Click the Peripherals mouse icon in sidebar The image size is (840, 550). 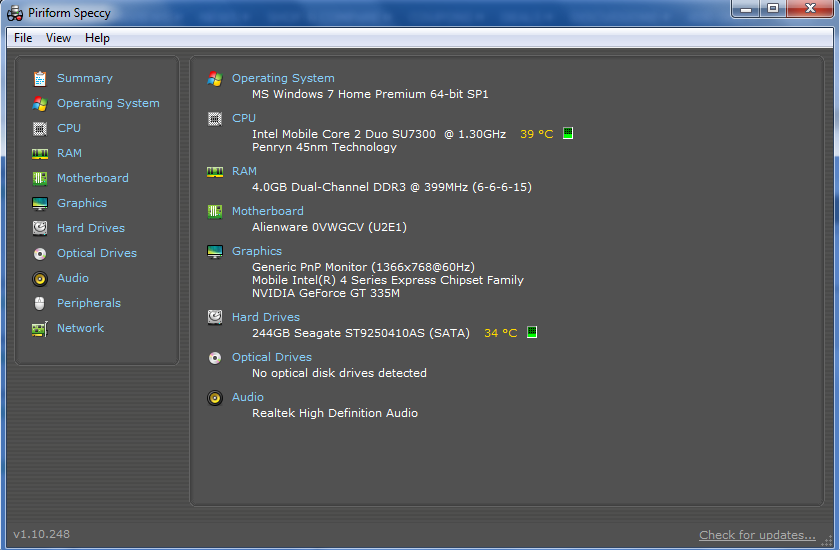[x=40, y=303]
